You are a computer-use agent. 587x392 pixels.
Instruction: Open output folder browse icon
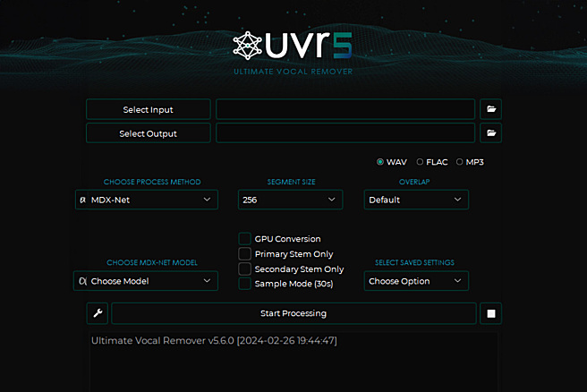[490, 133]
